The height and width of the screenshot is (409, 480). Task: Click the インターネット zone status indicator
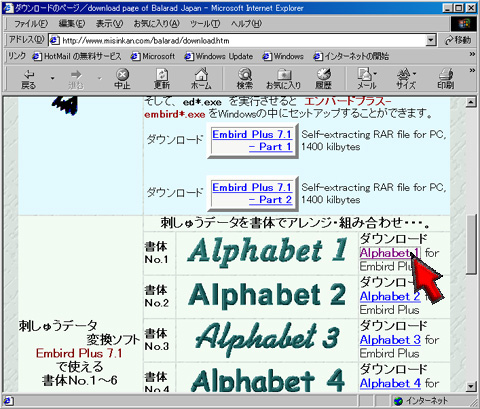click(x=421, y=401)
